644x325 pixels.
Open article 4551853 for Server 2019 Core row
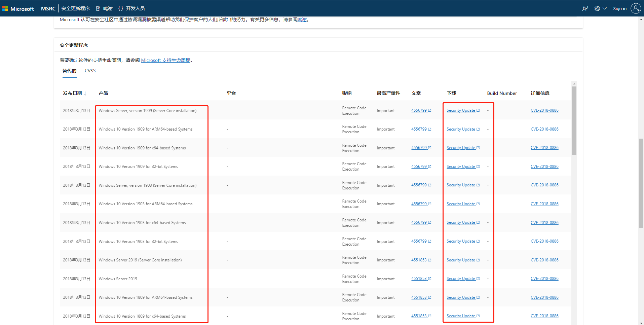pyautogui.click(x=421, y=260)
